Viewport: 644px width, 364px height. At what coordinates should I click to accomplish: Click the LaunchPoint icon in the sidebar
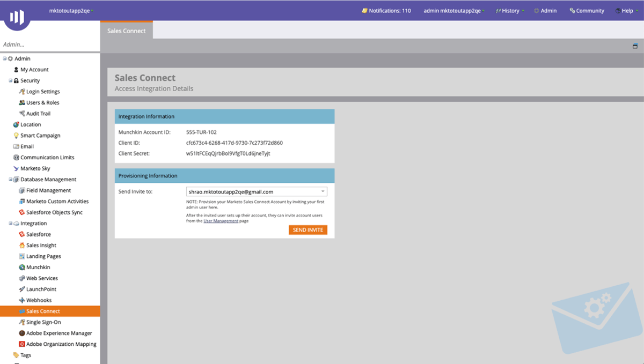click(21, 289)
